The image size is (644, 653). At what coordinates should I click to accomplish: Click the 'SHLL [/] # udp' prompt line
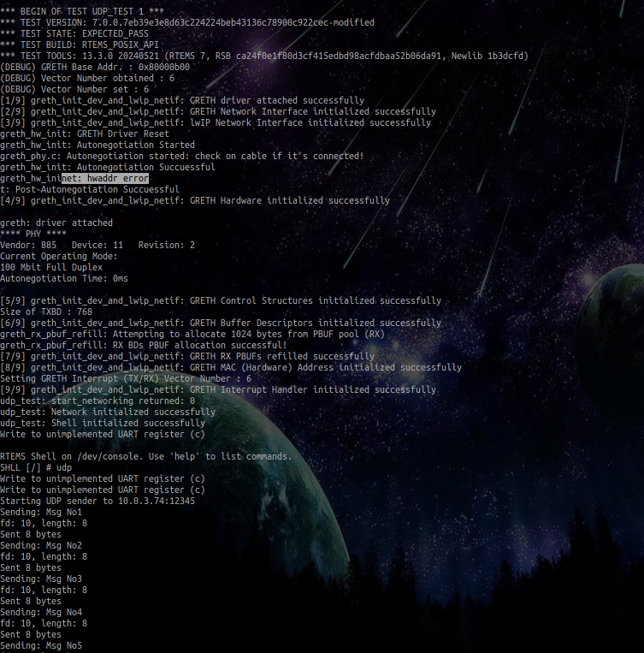click(x=36, y=467)
